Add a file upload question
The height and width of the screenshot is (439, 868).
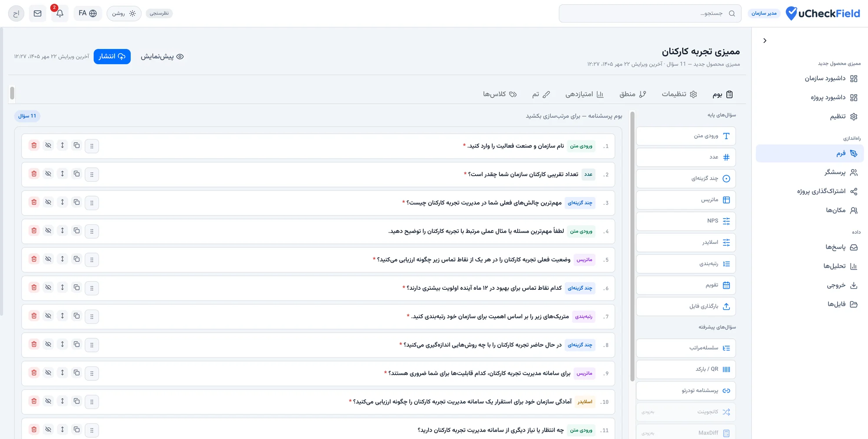pyautogui.click(x=686, y=307)
